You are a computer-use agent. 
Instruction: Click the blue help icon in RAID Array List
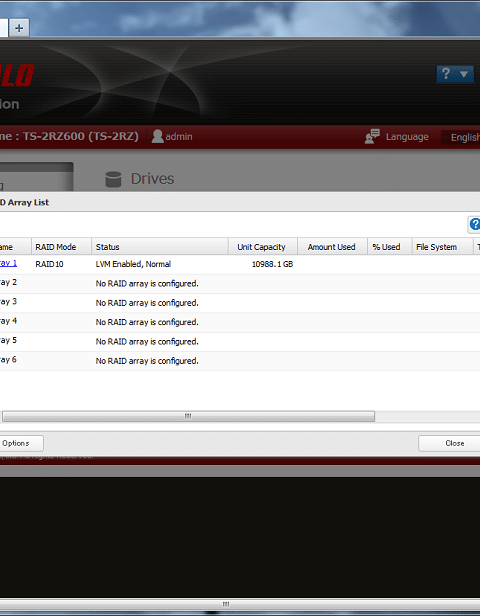tap(475, 224)
